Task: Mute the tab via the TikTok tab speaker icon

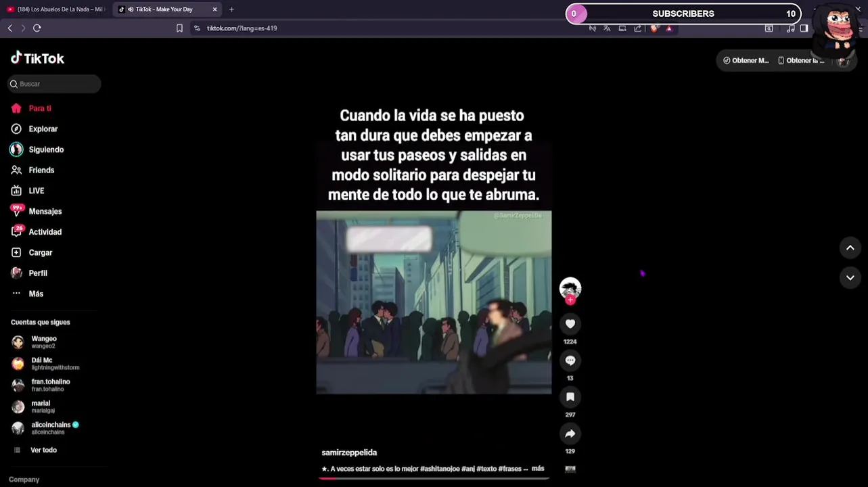Action: click(129, 9)
